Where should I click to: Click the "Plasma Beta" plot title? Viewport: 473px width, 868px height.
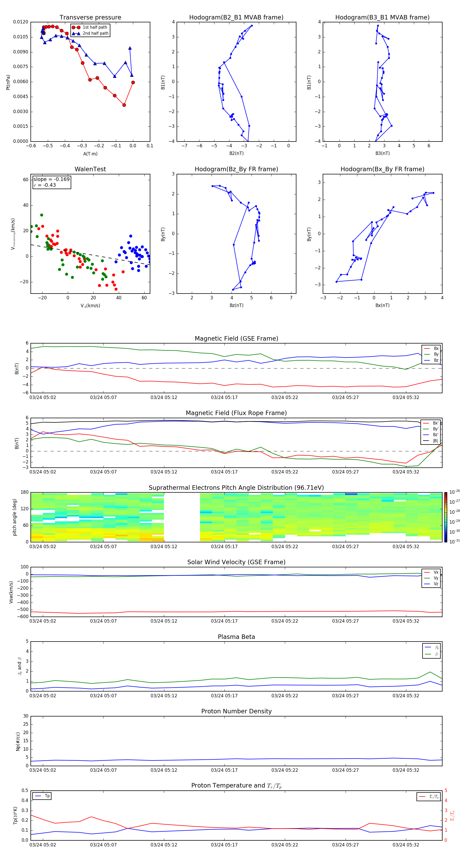(236, 637)
